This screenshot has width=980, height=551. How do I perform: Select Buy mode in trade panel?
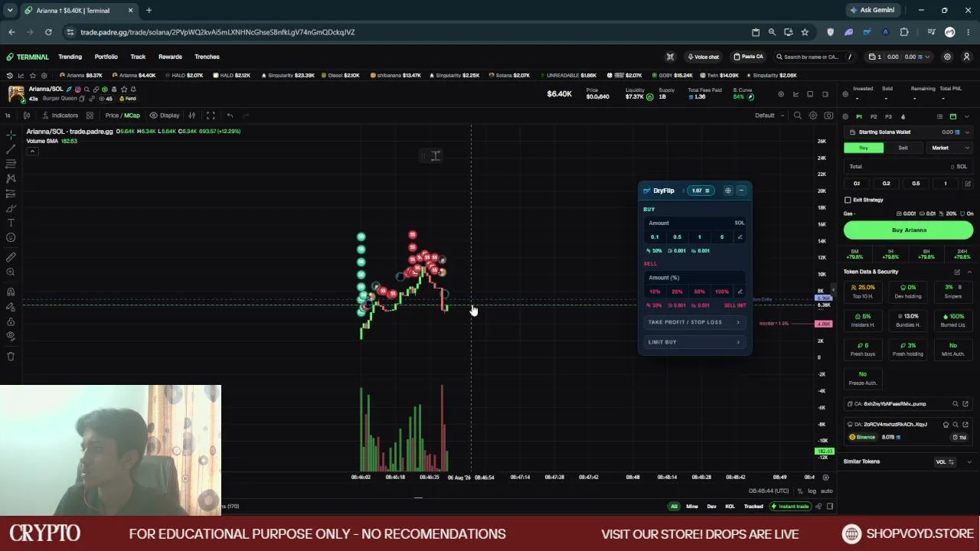click(x=864, y=148)
